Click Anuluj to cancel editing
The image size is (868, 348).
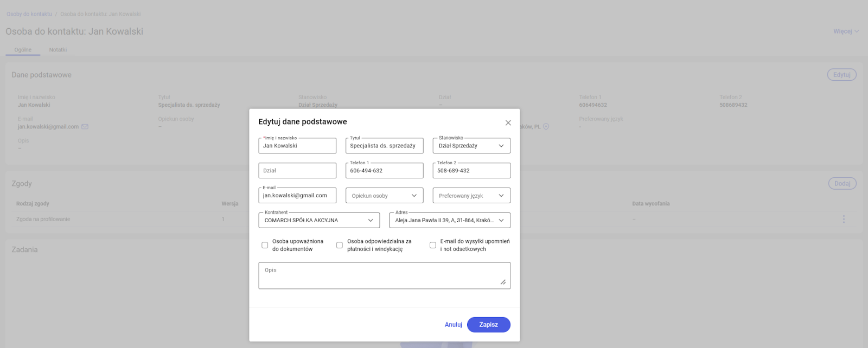[453, 325]
